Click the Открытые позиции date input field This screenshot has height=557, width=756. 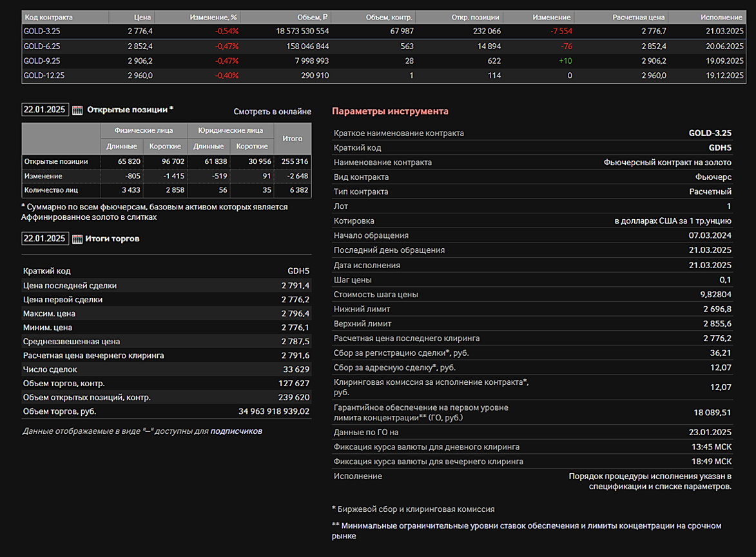[x=45, y=110]
